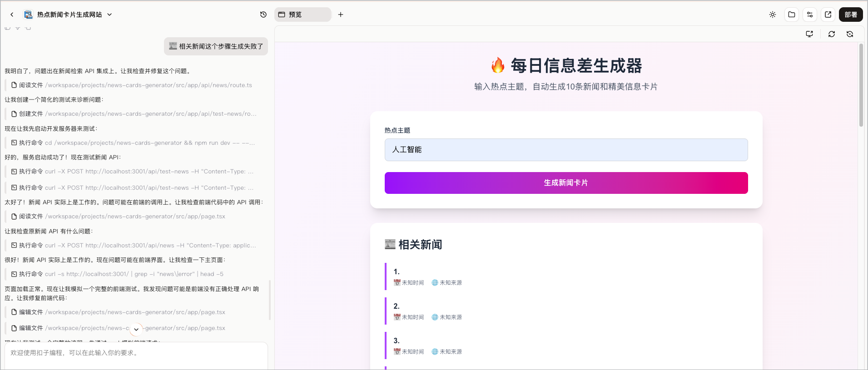
Task: Open preview in external window icon
Action: [x=828, y=15]
